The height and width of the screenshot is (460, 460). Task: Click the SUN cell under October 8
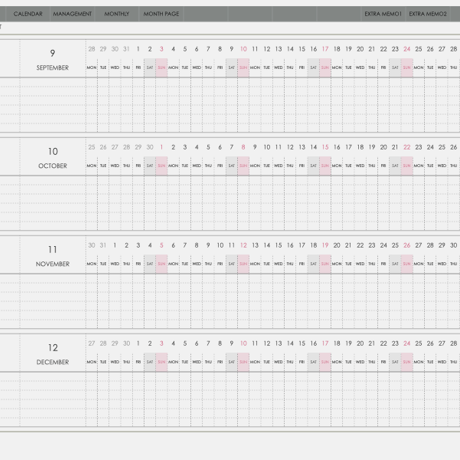243,166
